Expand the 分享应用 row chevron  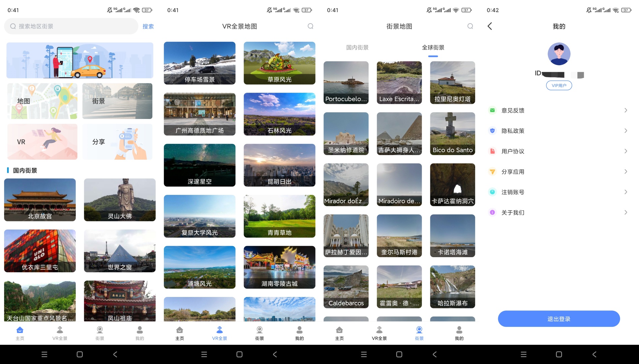coord(626,172)
